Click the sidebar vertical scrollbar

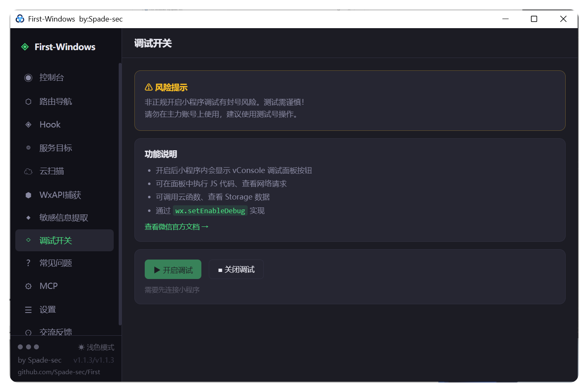[x=120, y=194]
